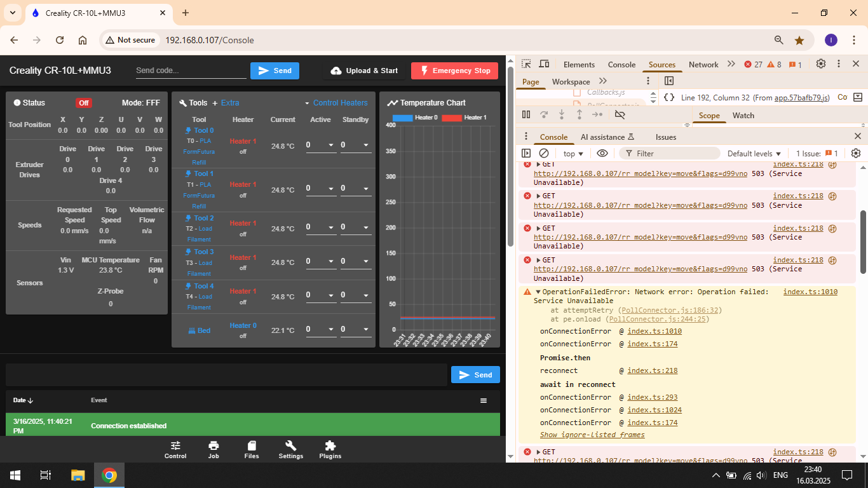Toggle live expression eye icon in console

pyautogui.click(x=602, y=153)
